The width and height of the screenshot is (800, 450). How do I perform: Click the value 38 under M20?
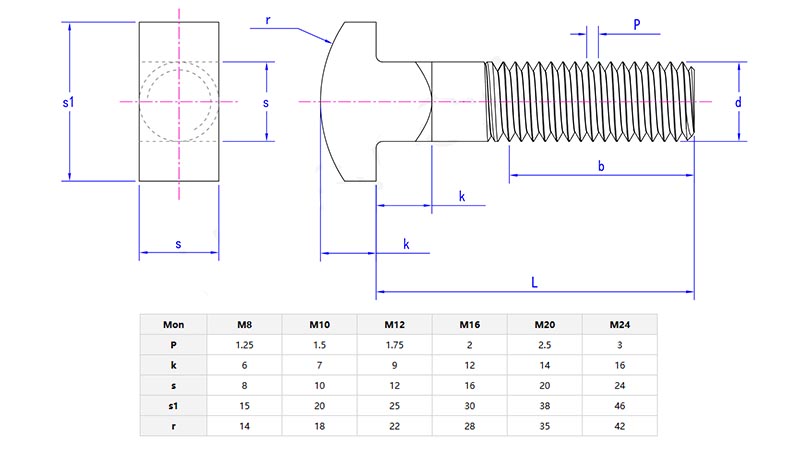545,406
